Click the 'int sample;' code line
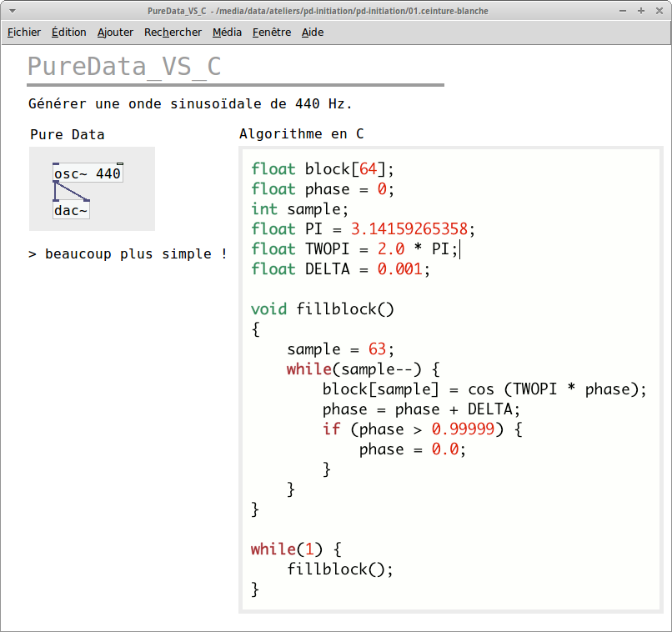Viewport: 672px width, 632px height. click(x=299, y=209)
